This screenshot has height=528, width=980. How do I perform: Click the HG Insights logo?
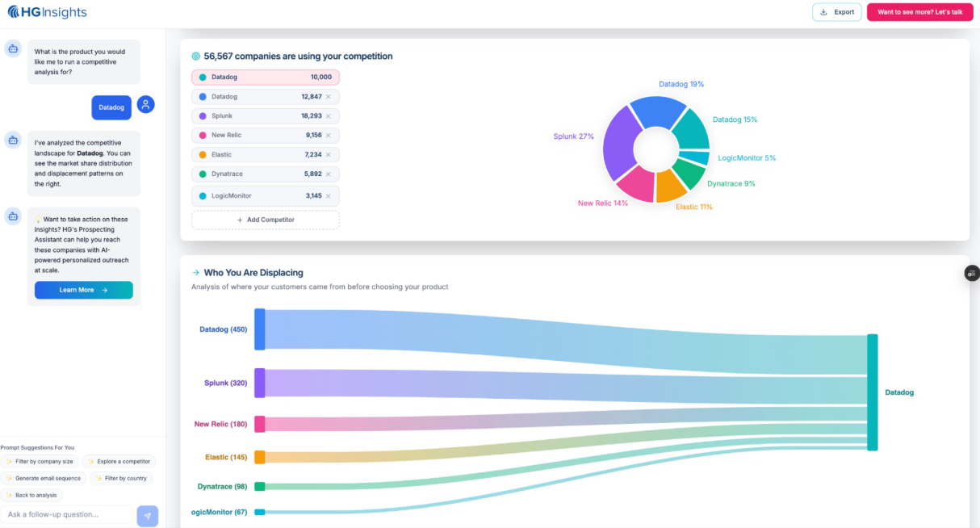pos(48,12)
